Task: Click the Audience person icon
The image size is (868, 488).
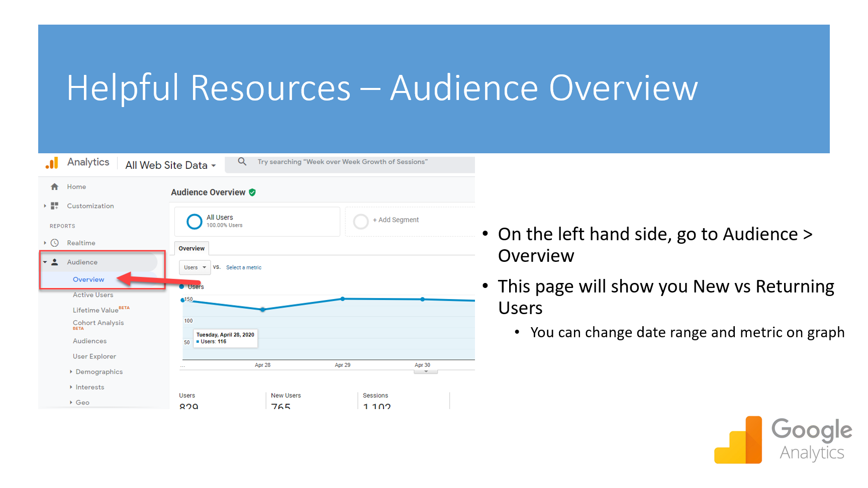Action: pyautogui.click(x=54, y=262)
